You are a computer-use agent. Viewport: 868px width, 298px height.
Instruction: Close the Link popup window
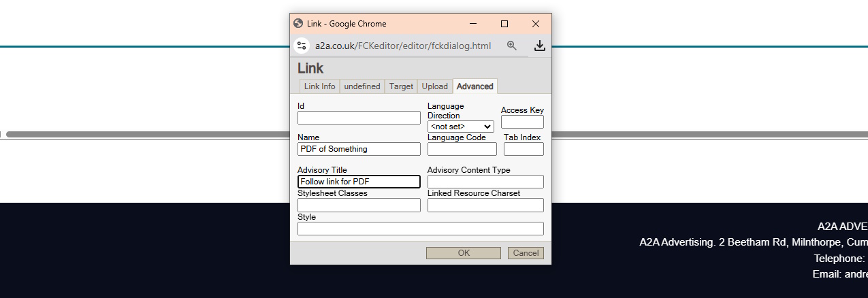point(536,24)
